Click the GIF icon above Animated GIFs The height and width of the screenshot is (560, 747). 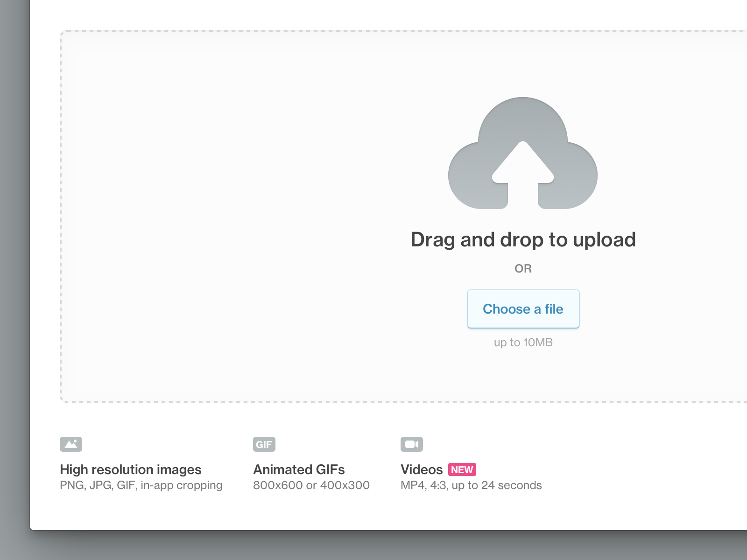coord(264,444)
